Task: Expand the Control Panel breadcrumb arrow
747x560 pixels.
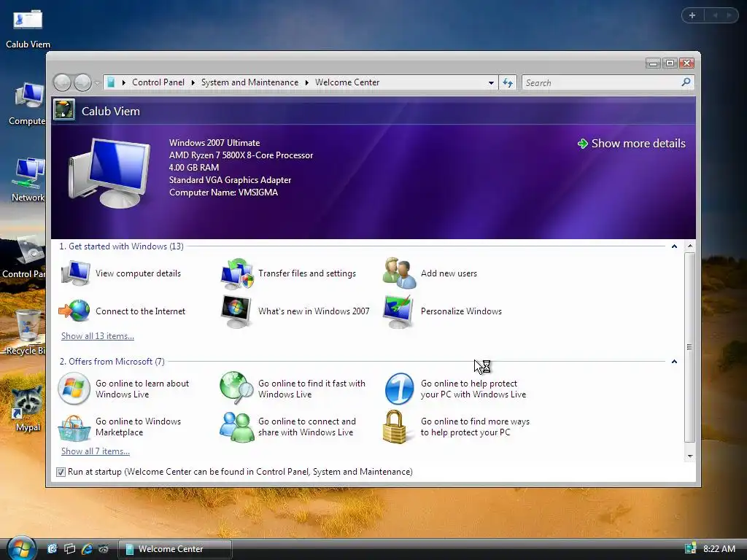Action: pos(193,82)
